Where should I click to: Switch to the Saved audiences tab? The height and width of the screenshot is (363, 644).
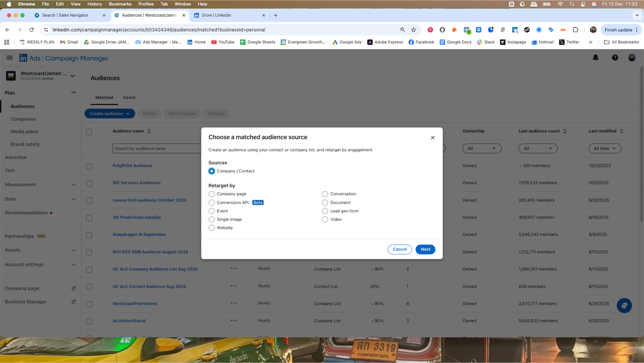pyautogui.click(x=129, y=97)
